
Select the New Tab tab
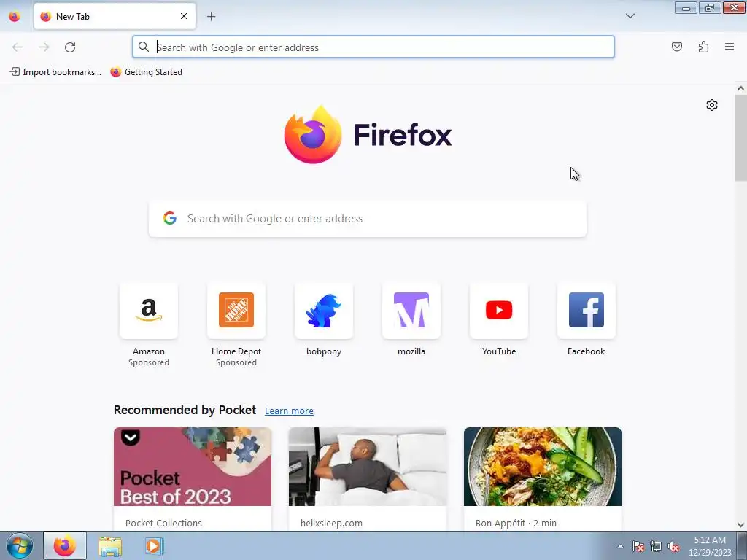coord(115,16)
